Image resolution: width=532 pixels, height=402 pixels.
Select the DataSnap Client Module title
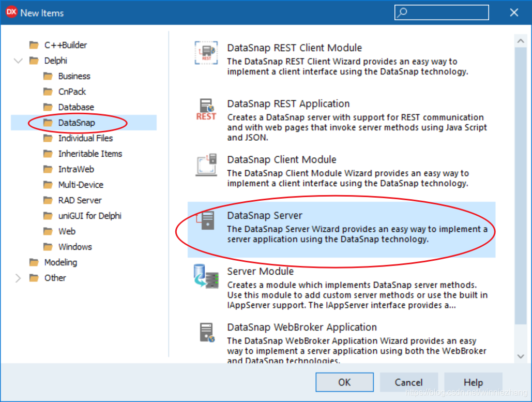point(282,159)
